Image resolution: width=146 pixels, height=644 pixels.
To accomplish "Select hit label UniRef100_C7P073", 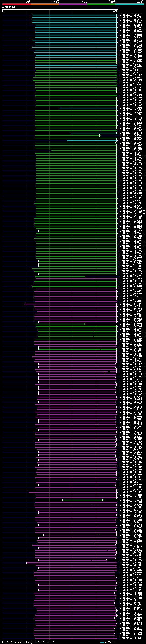I will (131, 289).
